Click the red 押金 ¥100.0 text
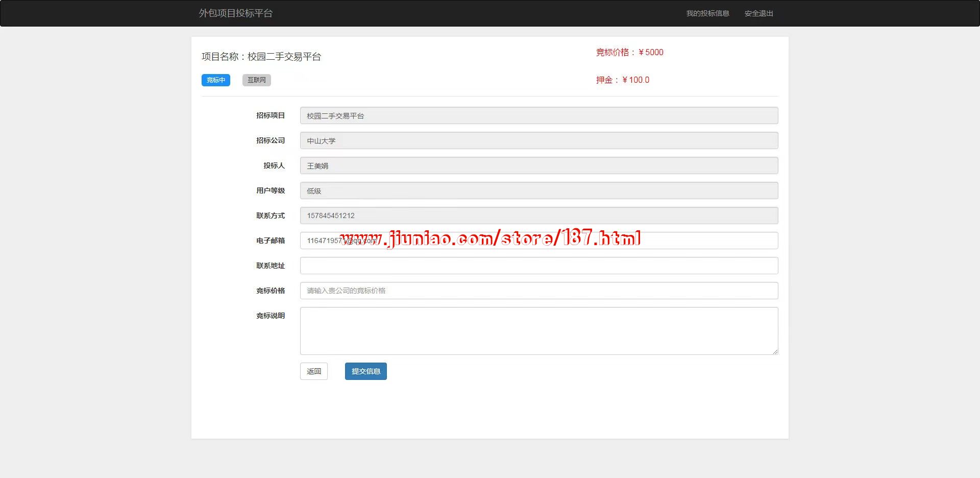The image size is (980, 478). pyautogui.click(x=622, y=80)
